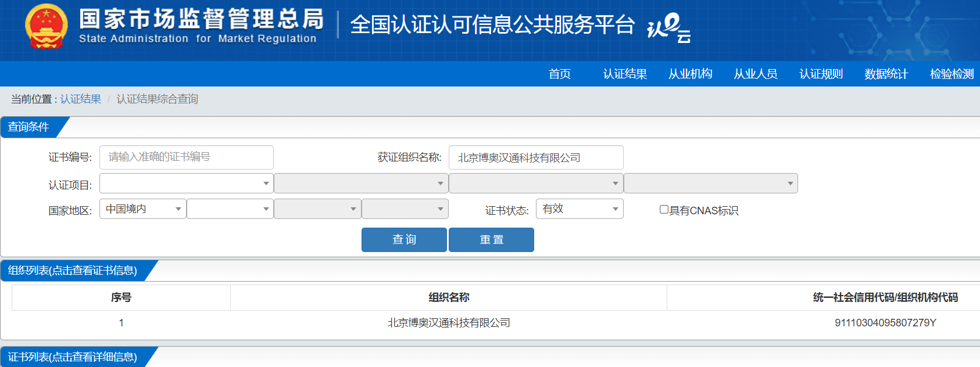Open the 认证结果 navigation menu item
Viewport: 980px width, 367px height.
click(x=625, y=74)
